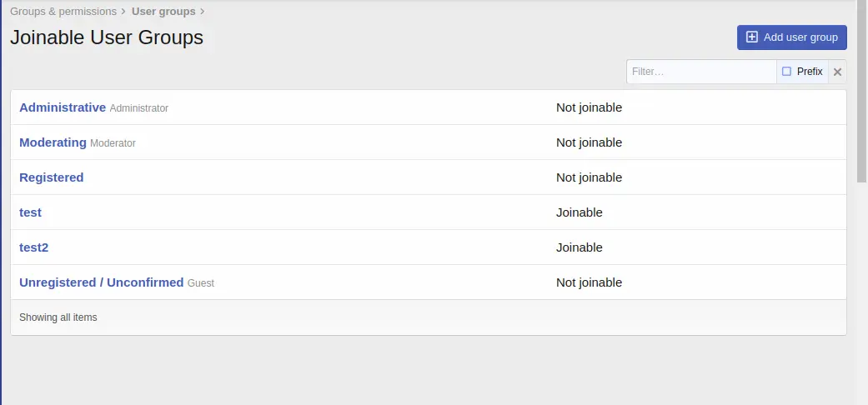Screen dimensions: 868x405
Task: Select Not joinable status in Administrative row
Action: (589, 107)
